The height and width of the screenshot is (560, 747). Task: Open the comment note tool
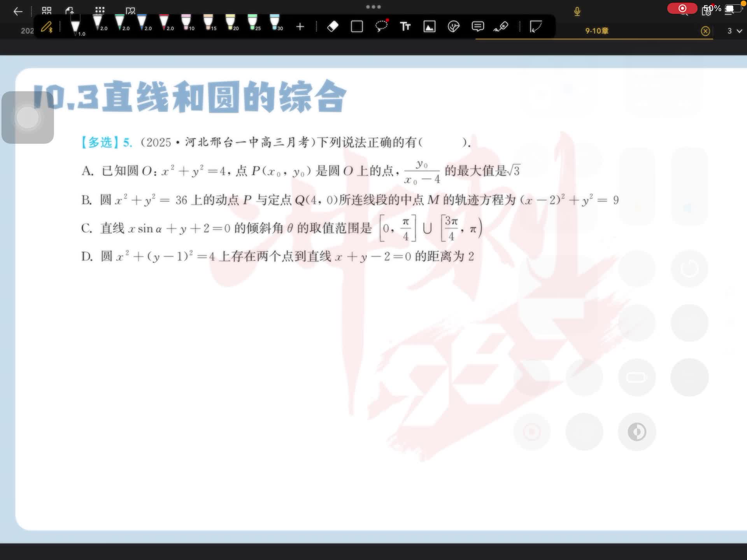(x=477, y=26)
